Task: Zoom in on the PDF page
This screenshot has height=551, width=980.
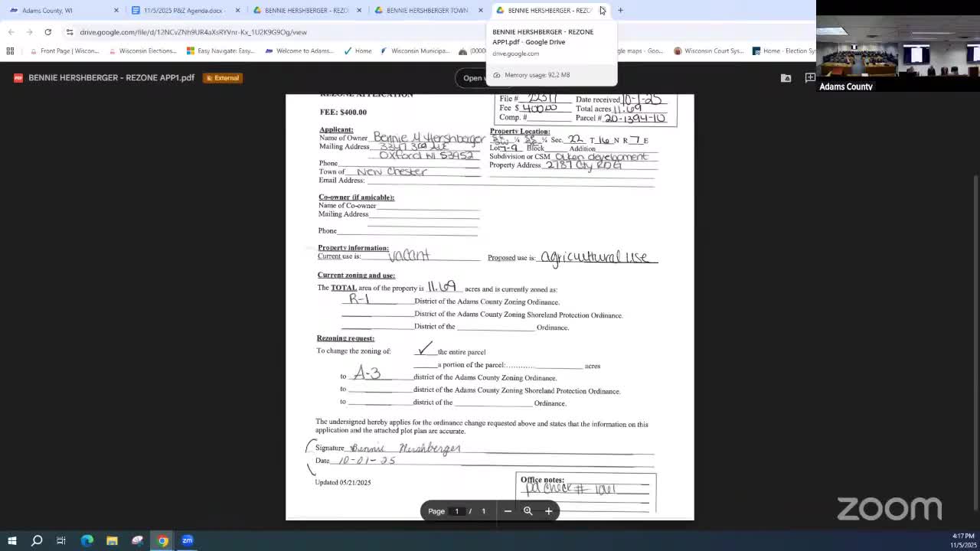Action: tap(548, 511)
